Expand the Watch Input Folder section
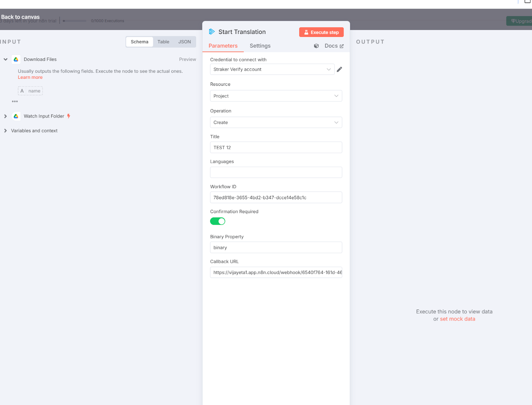The image size is (532, 405). (x=6, y=116)
